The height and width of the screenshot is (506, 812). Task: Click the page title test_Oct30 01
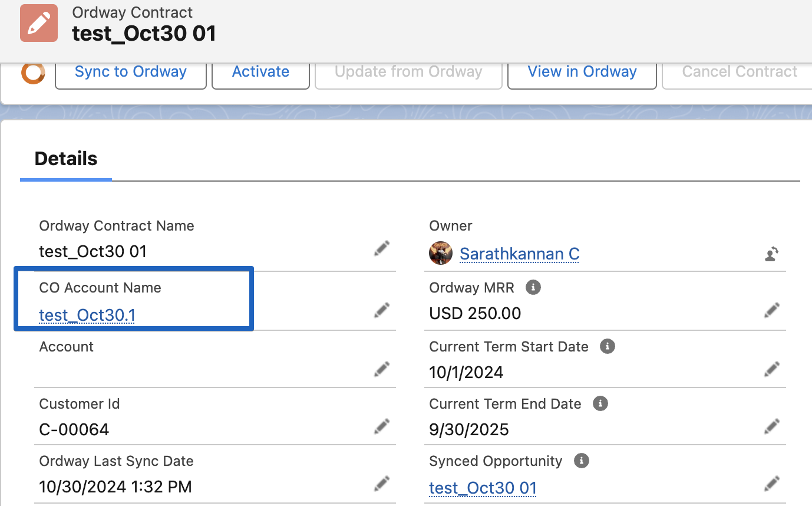(x=144, y=34)
